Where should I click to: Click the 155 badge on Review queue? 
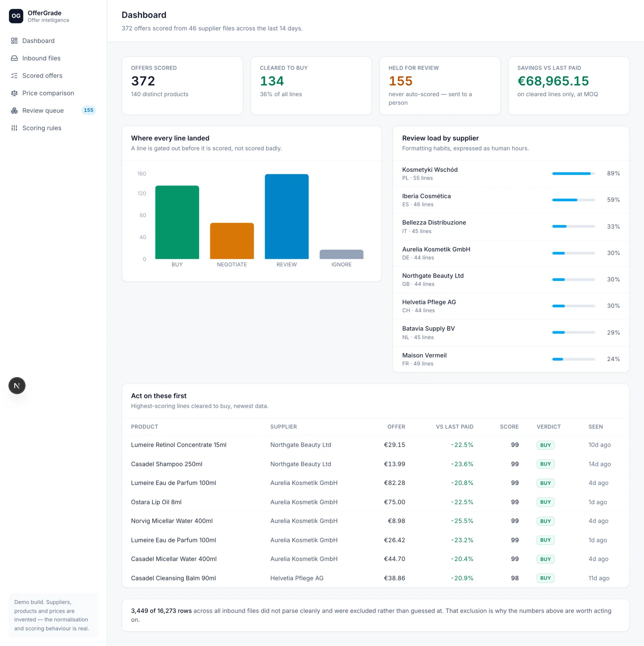[x=89, y=110]
